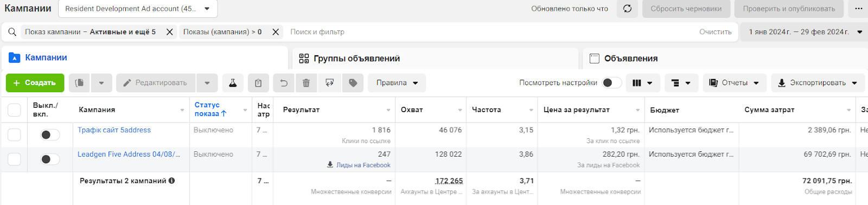Click the 'Бюджет' column header
This screenshot has width=868, height=205.
(x=665, y=110)
